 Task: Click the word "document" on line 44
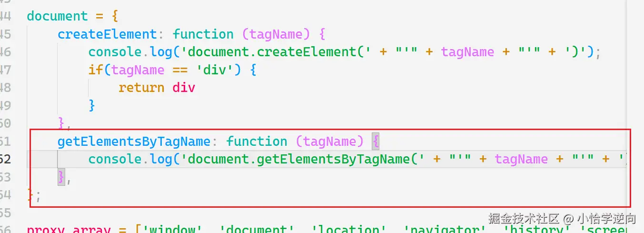pyautogui.click(x=57, y=16)
